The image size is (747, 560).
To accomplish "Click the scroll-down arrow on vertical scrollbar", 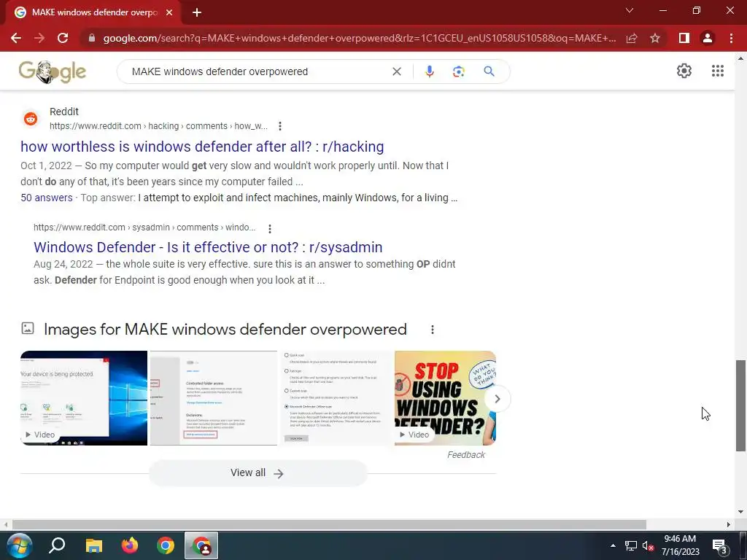I will click(740, 512).
